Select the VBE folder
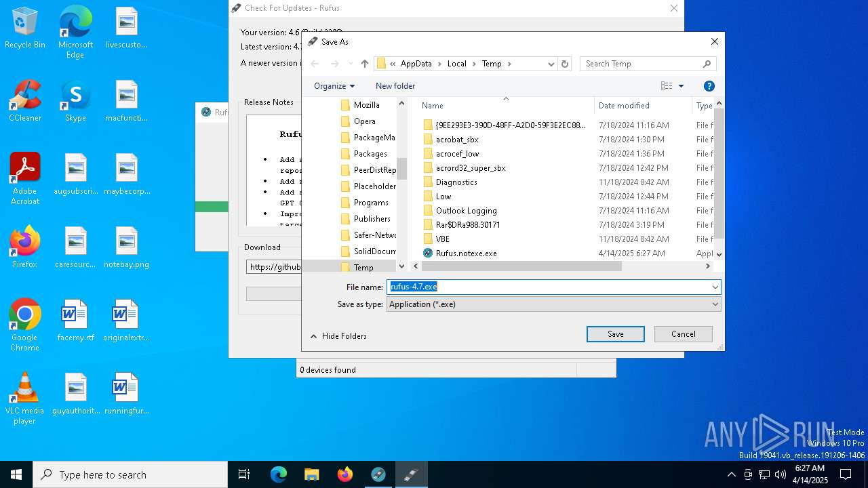The width and height of the screenshot is (868, 488). [x=443, y=239]
